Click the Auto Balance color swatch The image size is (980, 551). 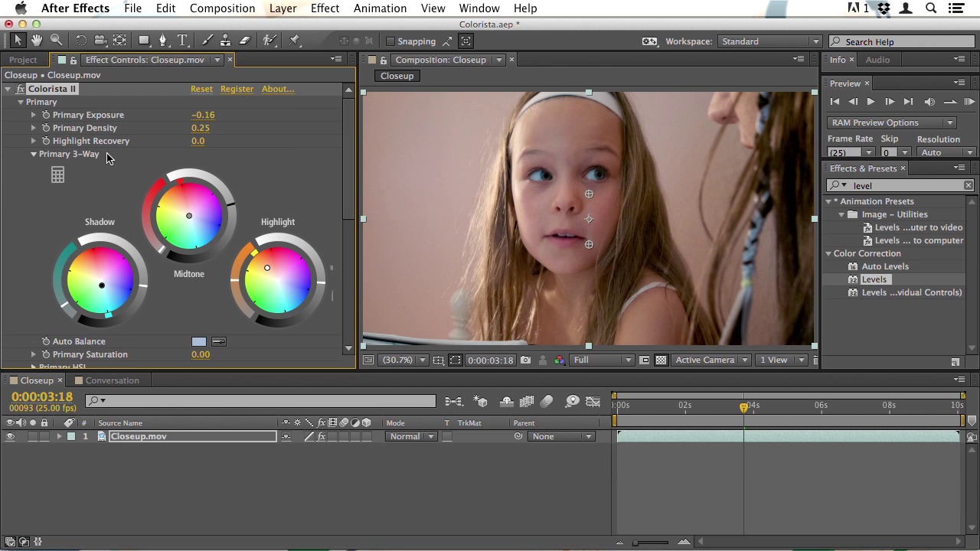click(199, 341)
